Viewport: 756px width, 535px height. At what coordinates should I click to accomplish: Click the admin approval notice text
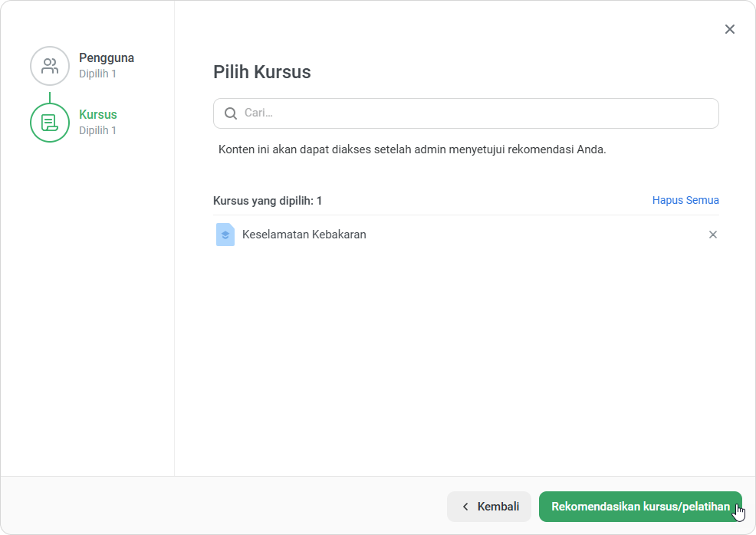click(x=413, y=149)
